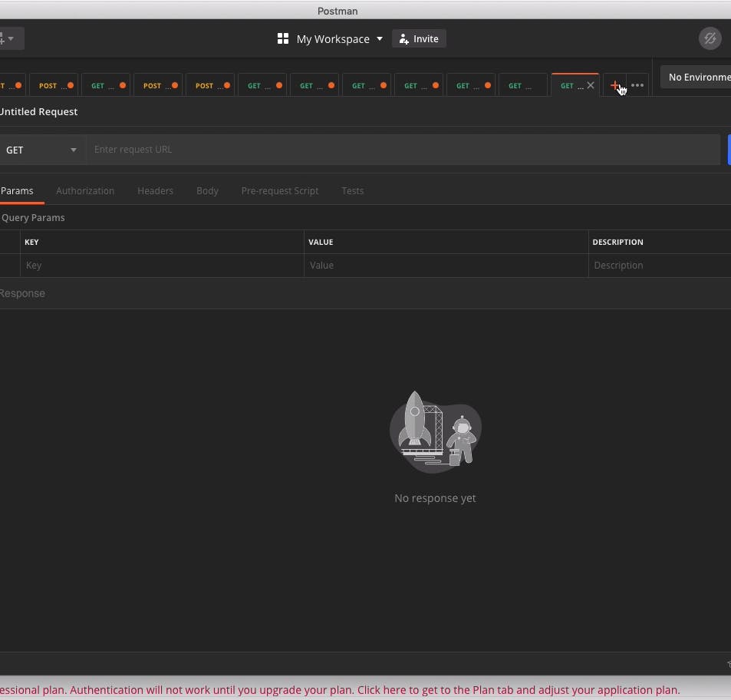Click the VALUE column header

(321, 242)
